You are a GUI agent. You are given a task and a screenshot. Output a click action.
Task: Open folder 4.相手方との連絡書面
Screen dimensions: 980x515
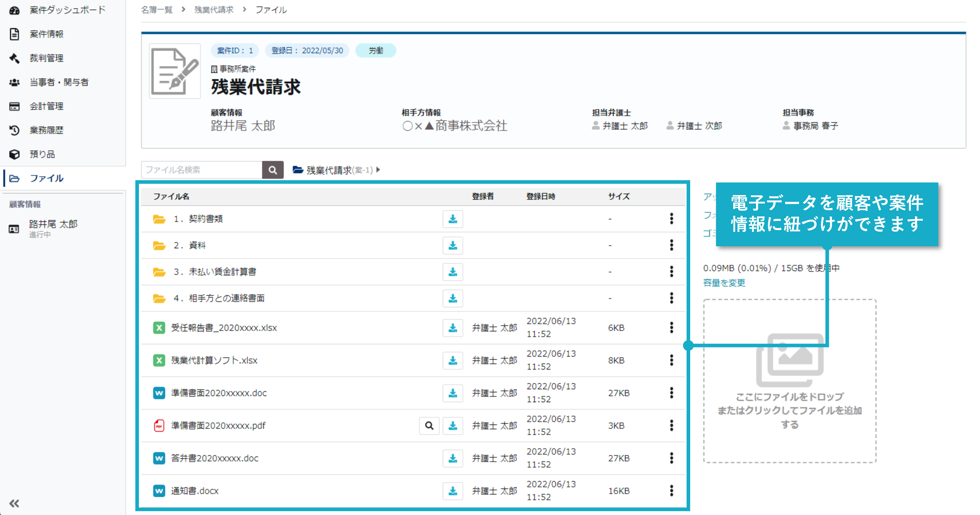219,298
